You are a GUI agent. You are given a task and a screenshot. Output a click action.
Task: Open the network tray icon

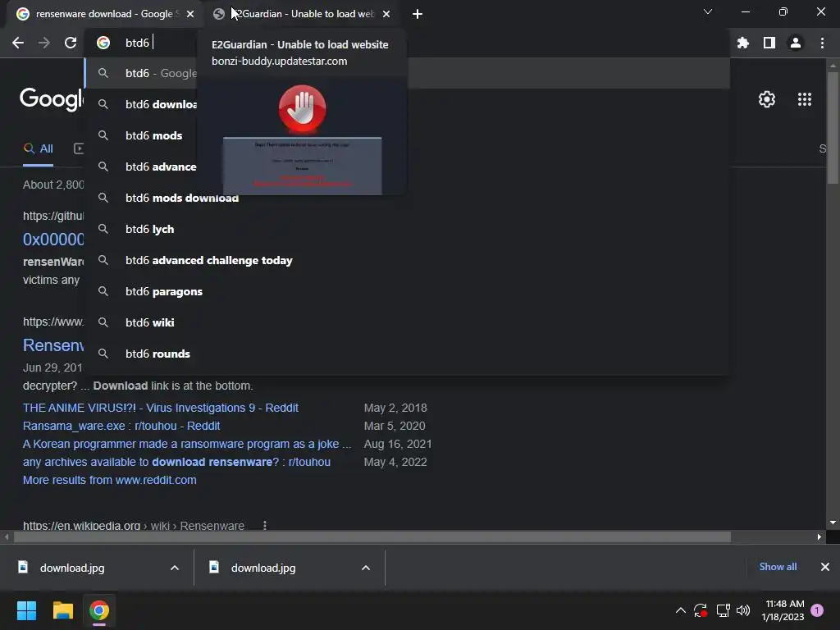(x=723, y=610)
